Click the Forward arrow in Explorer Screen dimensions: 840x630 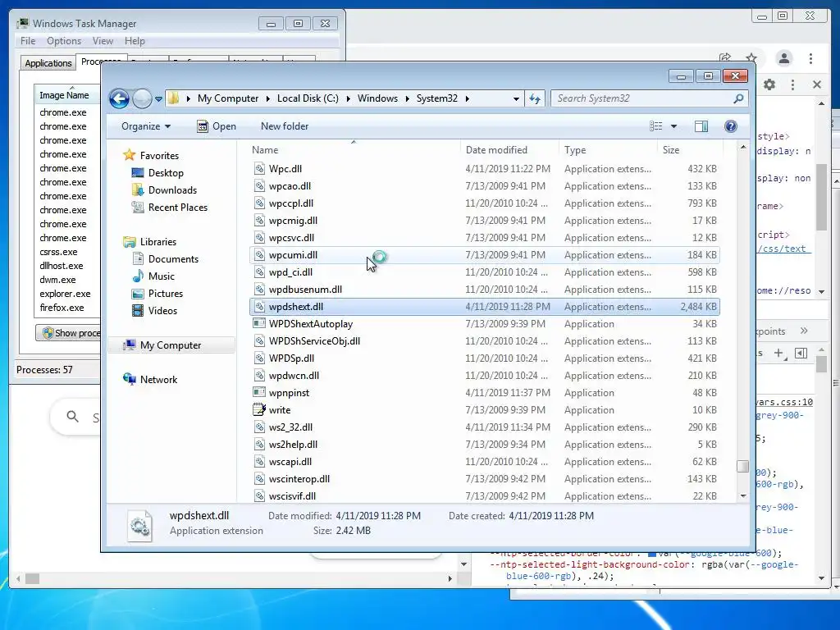tap(142, 98)
